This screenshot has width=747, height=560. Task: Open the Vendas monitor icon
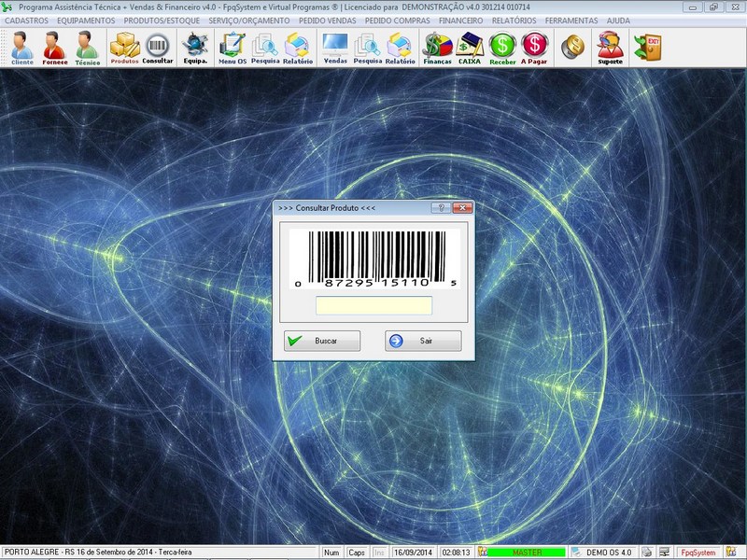tap(335, 48)
